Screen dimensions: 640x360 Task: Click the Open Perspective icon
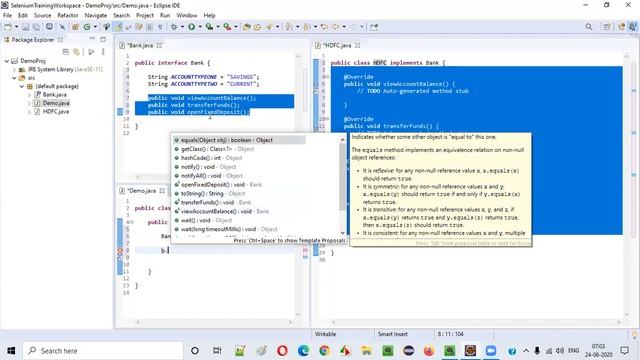point(607,27)
